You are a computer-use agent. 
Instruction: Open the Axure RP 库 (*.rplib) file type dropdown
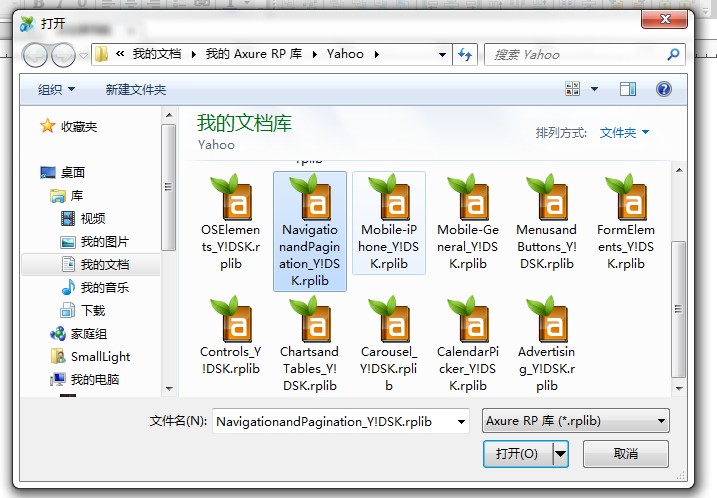576,421
